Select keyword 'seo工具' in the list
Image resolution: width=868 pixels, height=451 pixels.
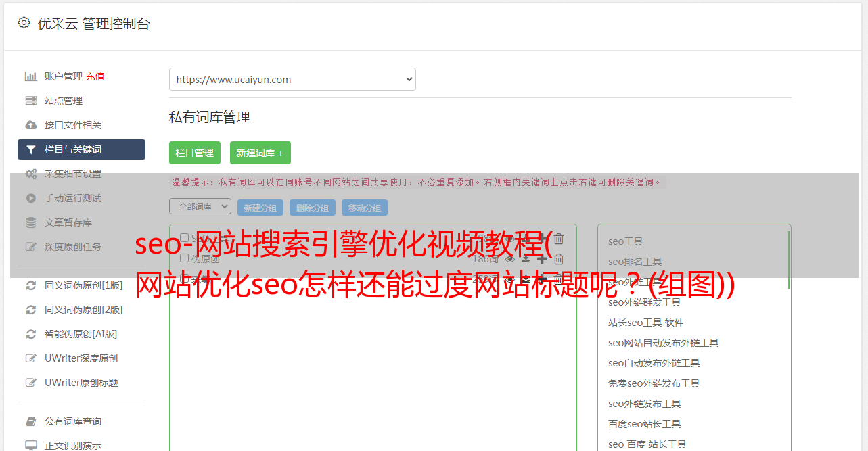pos(626,241)
